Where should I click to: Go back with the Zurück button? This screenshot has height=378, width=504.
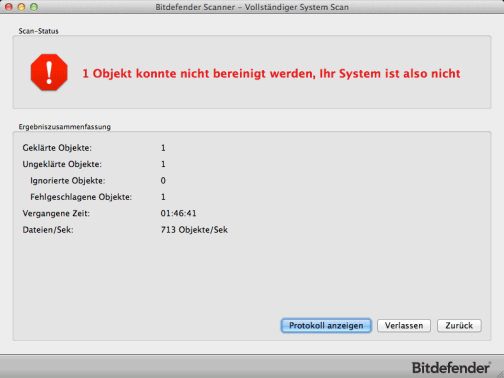point(459,326)
